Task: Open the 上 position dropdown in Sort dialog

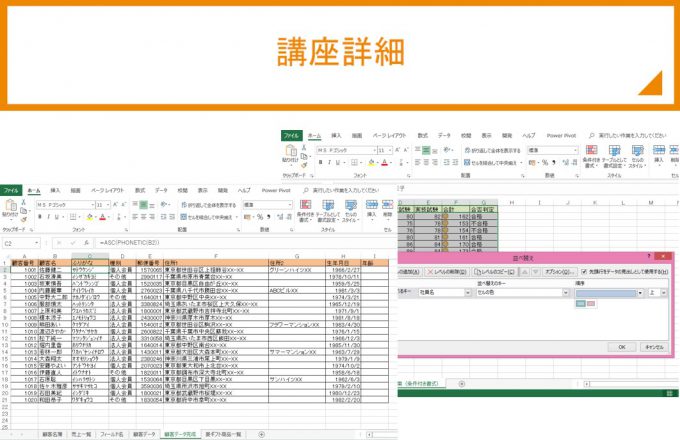Action: 664,293
